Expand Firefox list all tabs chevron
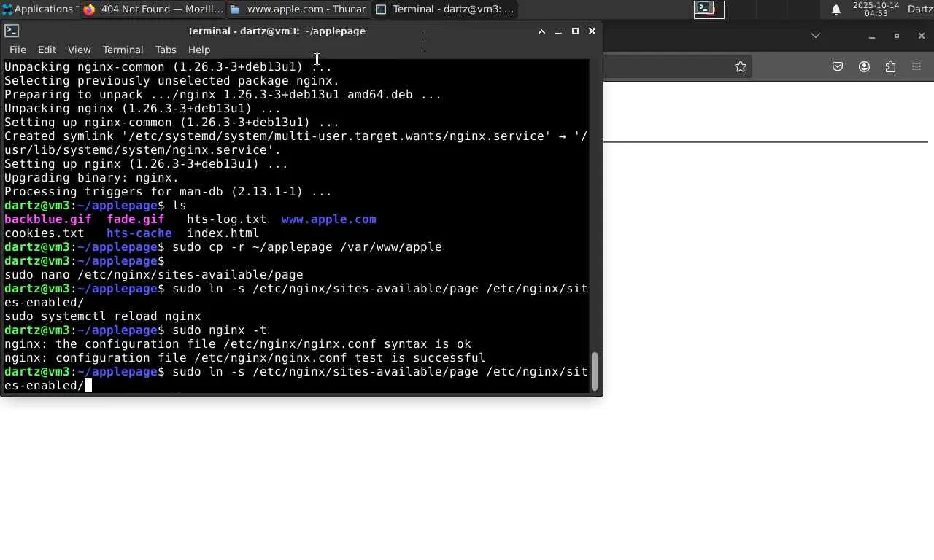Image resolution: width=934 pixels, height=560 pixels. (816, 36)
